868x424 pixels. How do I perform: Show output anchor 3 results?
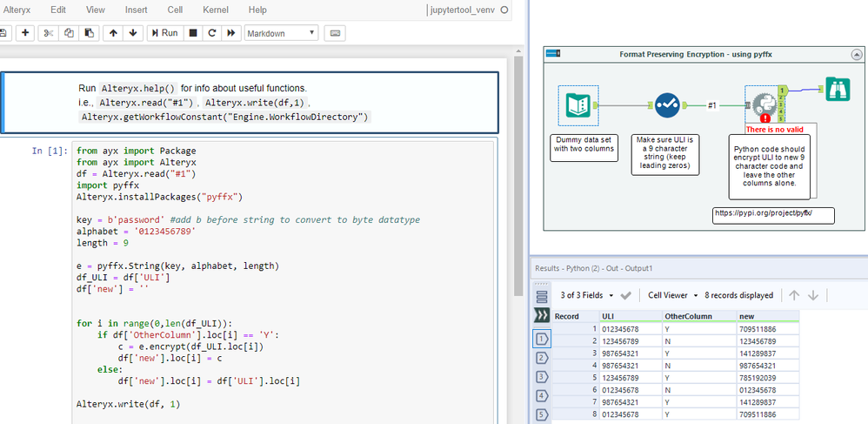pyautogui.click(x=541, y=377)
